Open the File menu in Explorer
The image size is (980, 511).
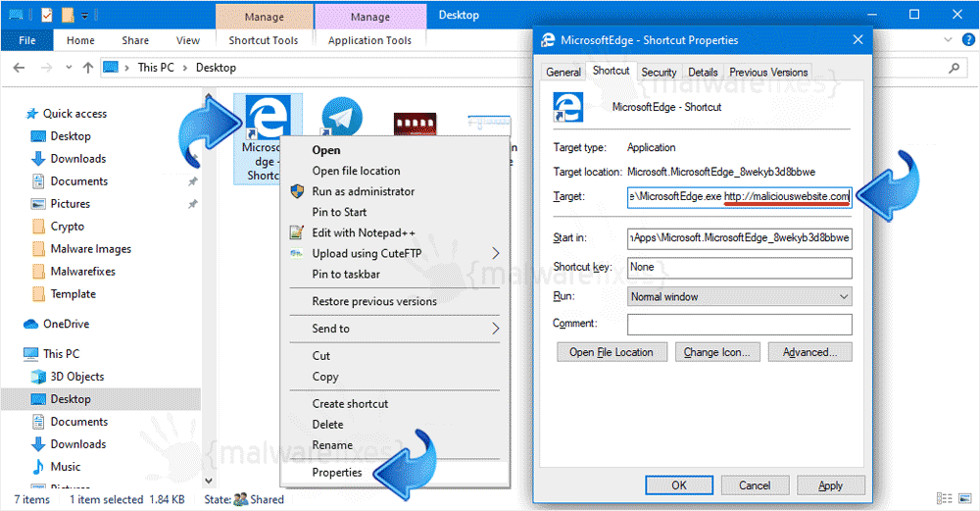27,40
